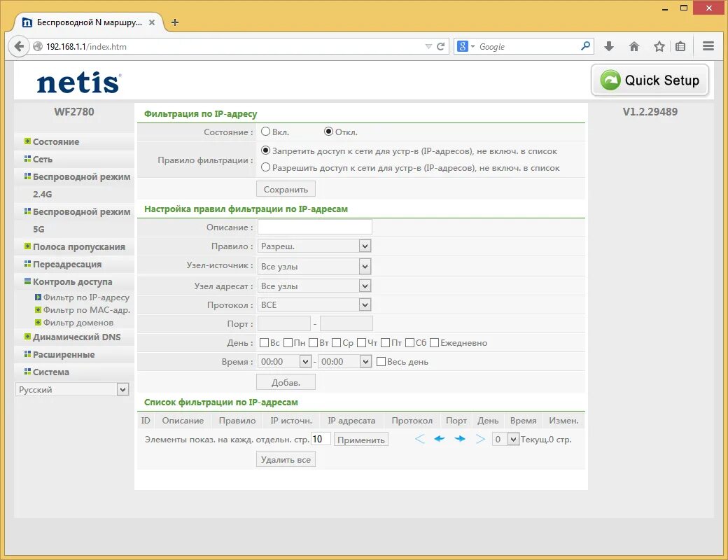Viewport: 728px width, 560px height.
Task: Select the Вкл. state radio button
Action: 265,132
